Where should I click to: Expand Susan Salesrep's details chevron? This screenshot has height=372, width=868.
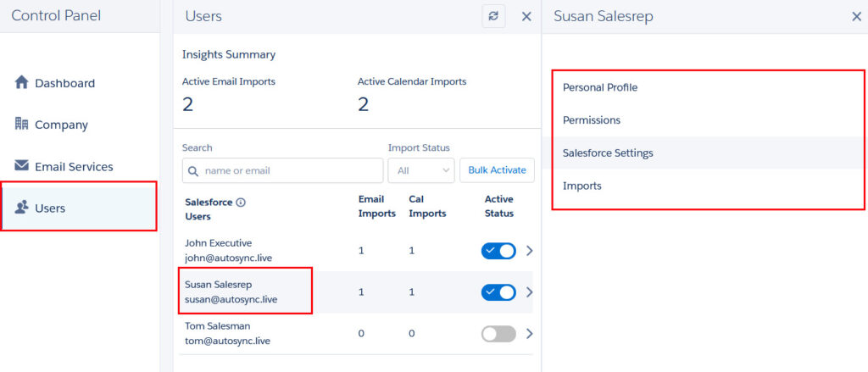(x=529, y=292)
